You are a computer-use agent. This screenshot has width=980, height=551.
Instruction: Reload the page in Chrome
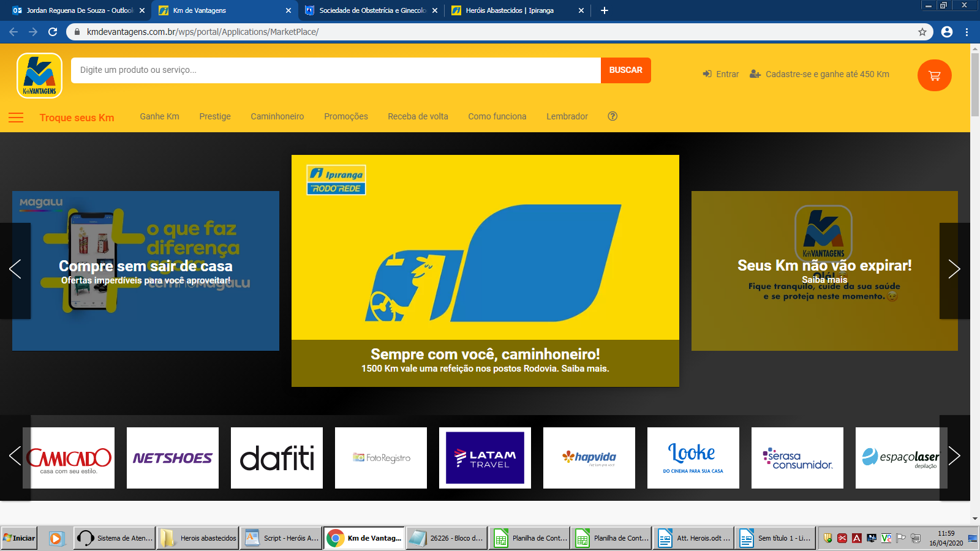[53, 32]
